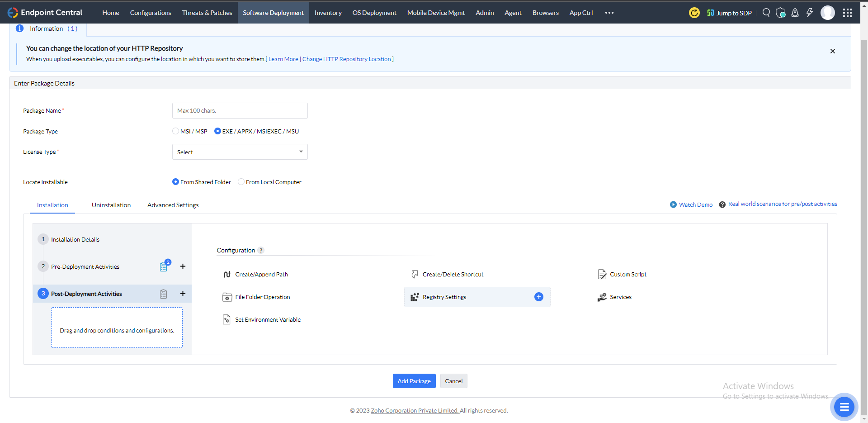Switch to the Uninstallation tab
Viewport: 868px width, 423px height.
pos(111,205)
